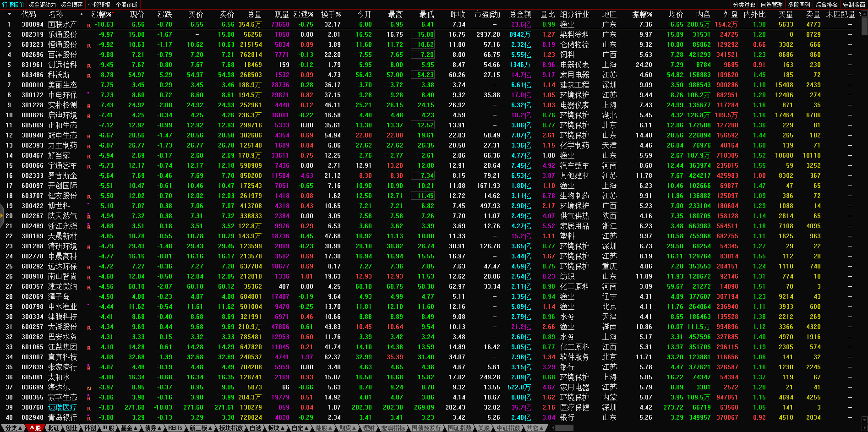Click scrollbar down arrow at right edge
The height and width of the screenshot is (432, 868).
pos(864,419)
